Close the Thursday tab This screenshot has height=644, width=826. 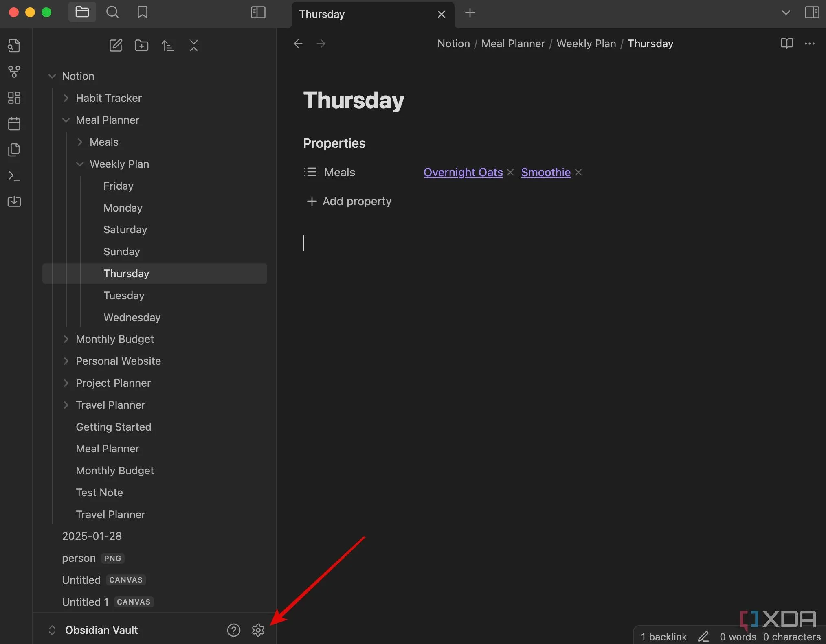pos(441,14)
